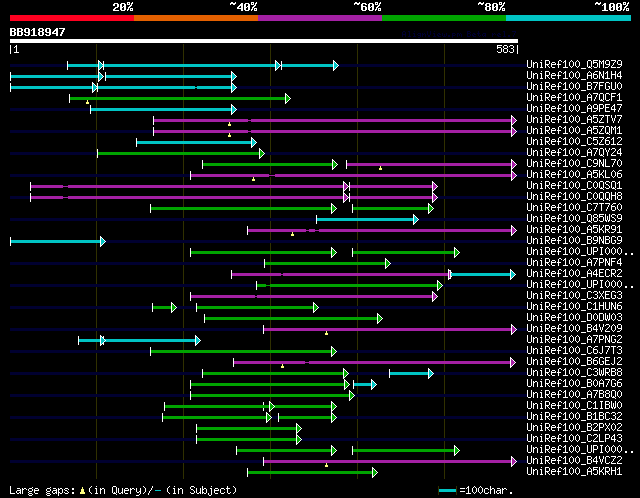This screenshot has height=498, width=640.
Task: Select the UniRef100_A7QY24 label
Action: (574, 153)
